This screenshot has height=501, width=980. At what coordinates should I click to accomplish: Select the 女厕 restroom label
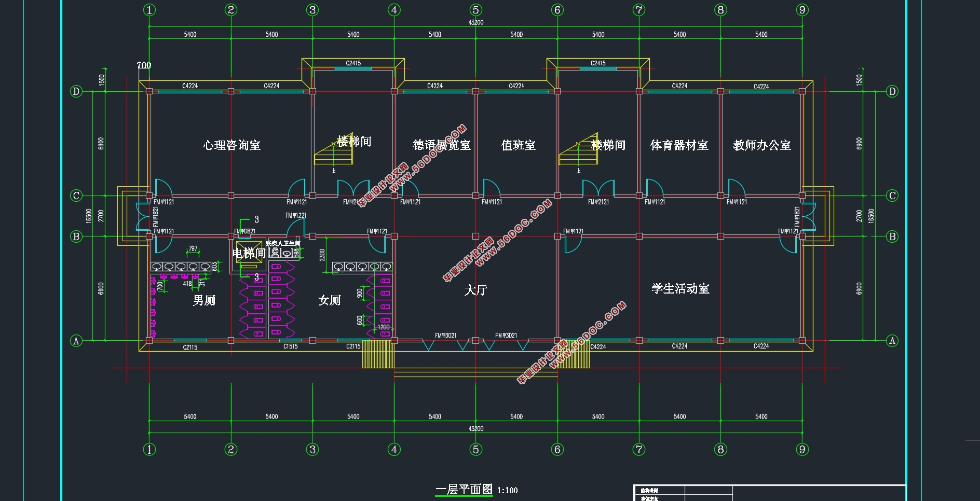tap(329, 300)
